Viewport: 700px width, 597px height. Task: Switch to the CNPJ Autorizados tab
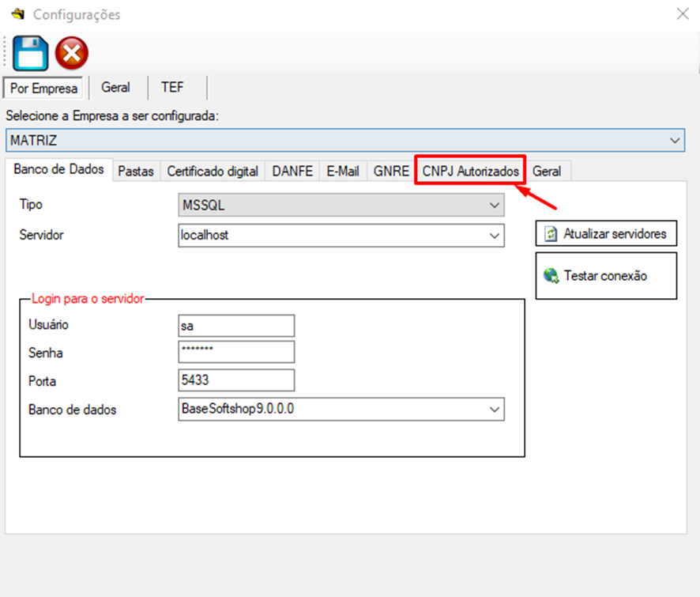[x=470, y=171]
